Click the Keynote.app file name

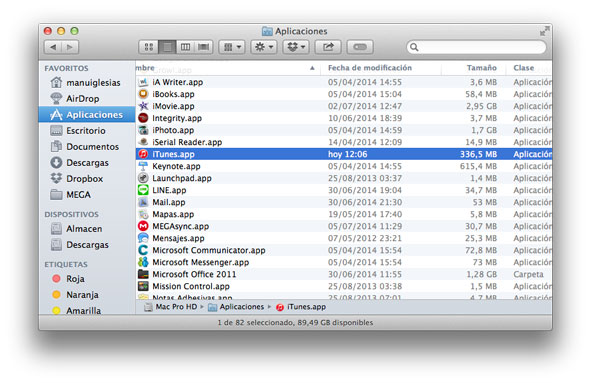(x=176, y=166)
